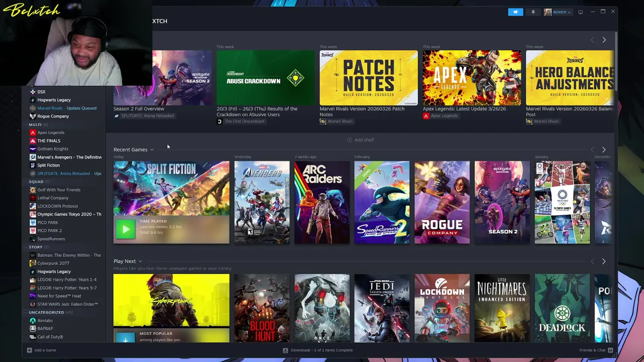Click the Lethal Company sidebar icon
The width and height of the screenshot is (644, 362).
[x=33, y=198]
